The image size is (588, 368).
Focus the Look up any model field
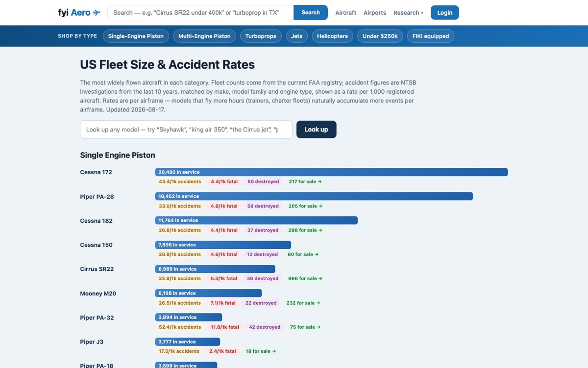[186, 130]
